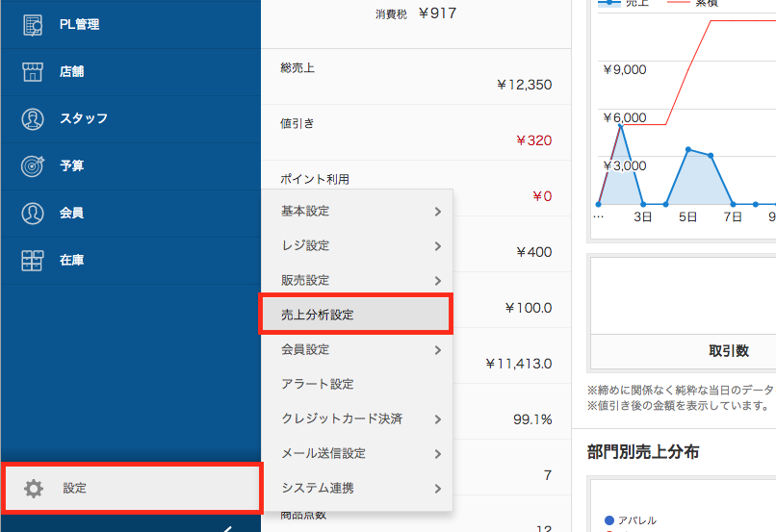Expand the 販売設定 submenu arrow

[437, 281]
